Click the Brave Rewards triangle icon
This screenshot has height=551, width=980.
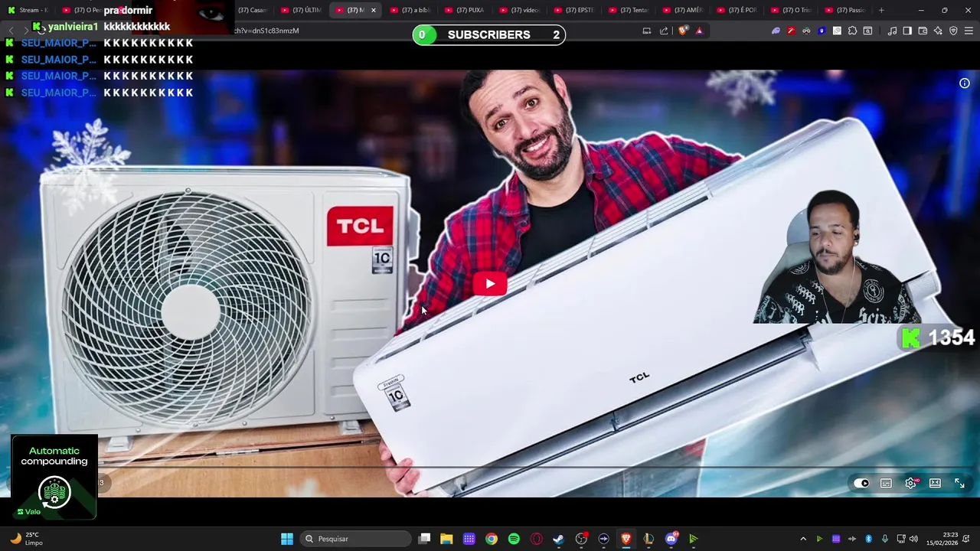(x=699, y=31)
